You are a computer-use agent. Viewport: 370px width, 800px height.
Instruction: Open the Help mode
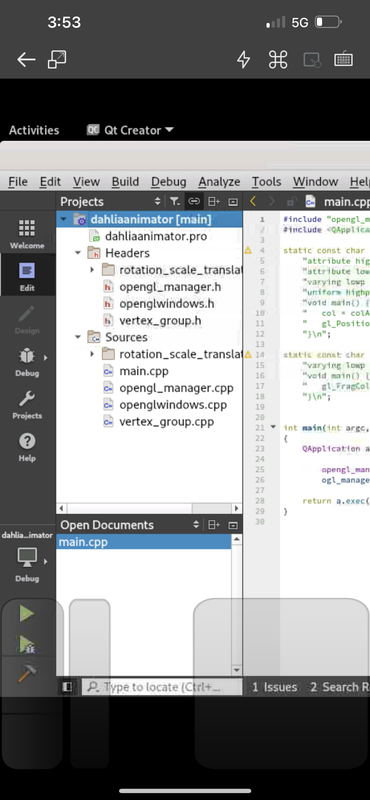coord(27,446)
